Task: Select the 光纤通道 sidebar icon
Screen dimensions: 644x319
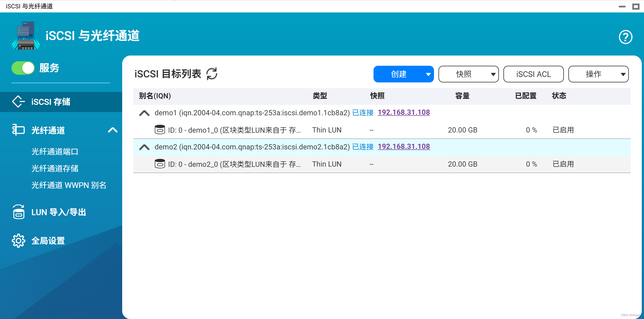Action: coord(18,130)
